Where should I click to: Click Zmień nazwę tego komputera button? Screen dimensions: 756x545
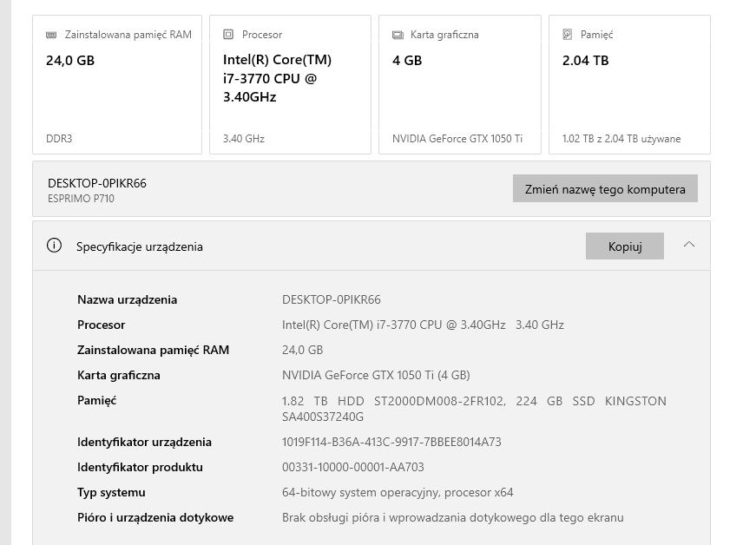click(x=605, y=189)
